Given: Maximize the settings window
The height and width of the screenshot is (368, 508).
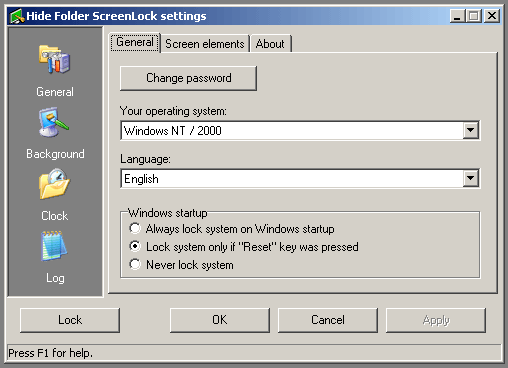Looking at the screenshot, I should (474, 16).
